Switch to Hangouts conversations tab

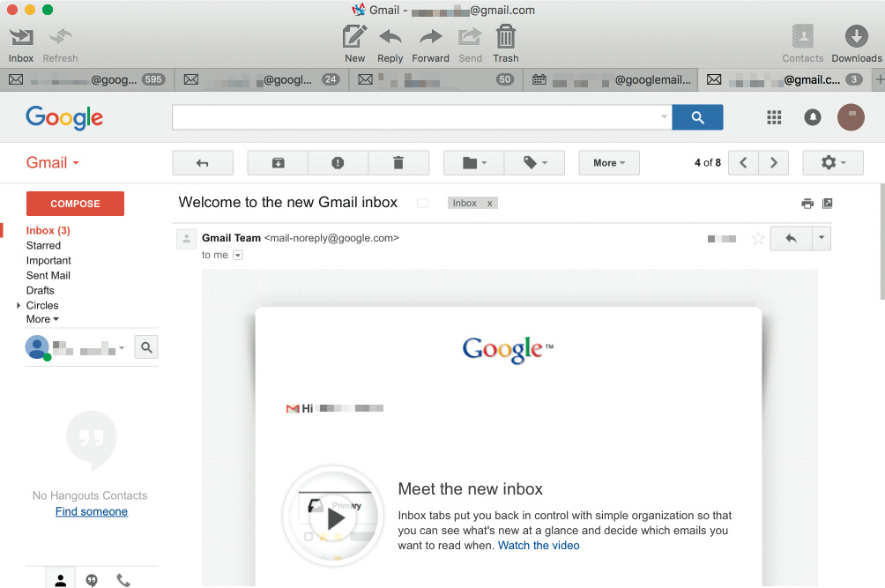coord(92,579)
